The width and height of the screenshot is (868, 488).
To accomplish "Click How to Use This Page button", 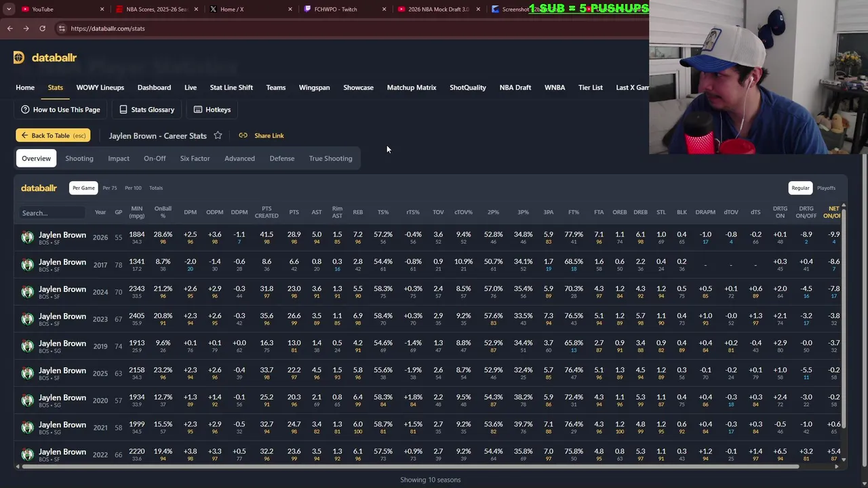I will coord(60,110).
